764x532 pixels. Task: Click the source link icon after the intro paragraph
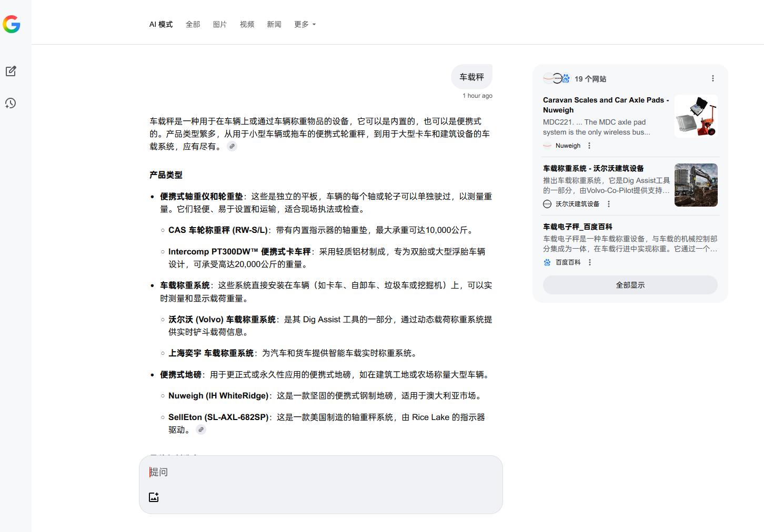pos(232,147)
